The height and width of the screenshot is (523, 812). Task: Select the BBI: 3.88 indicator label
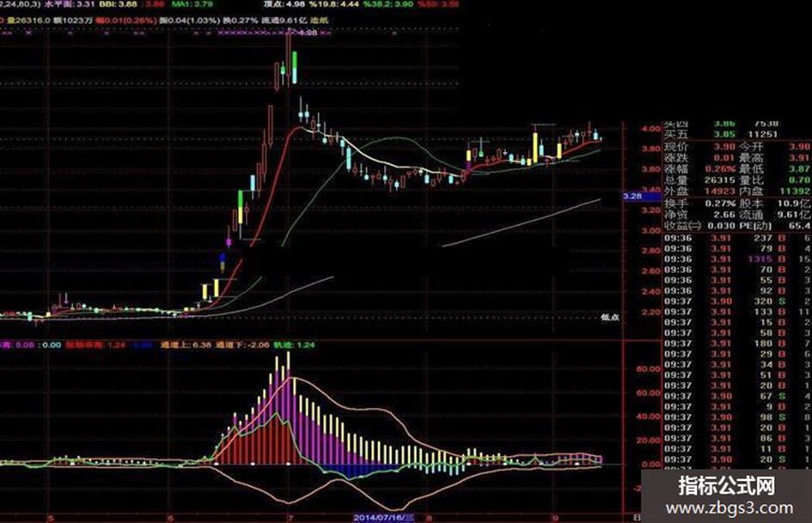coord(119,4)
